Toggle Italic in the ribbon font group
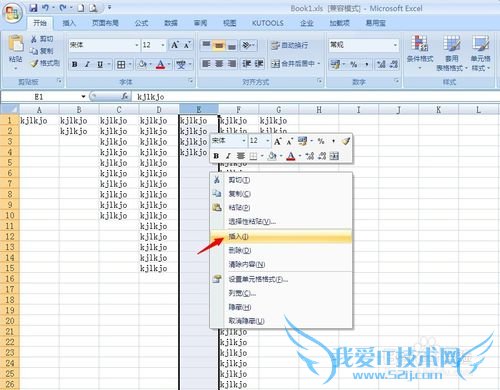This screenshot has height=390, width=500. point(87,64)
